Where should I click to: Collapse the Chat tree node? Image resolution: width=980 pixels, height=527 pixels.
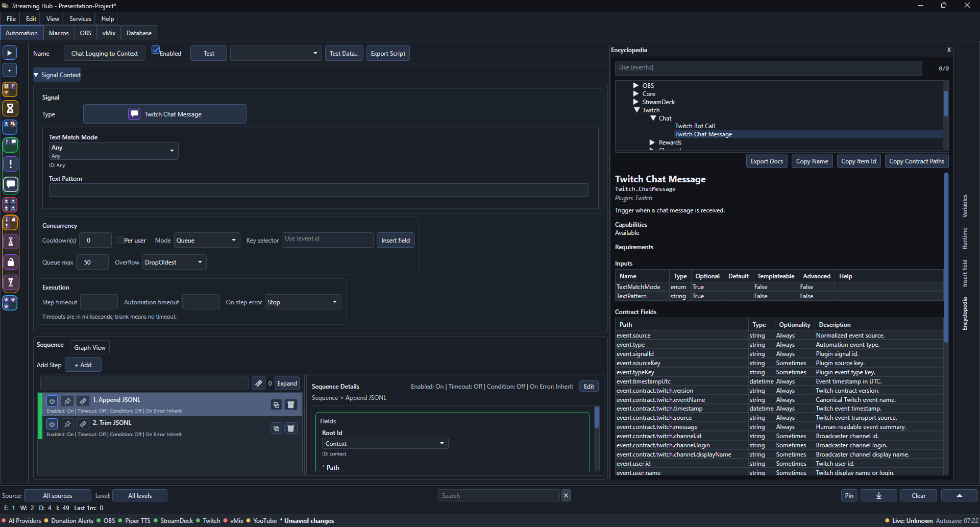(x=653, y=118)
